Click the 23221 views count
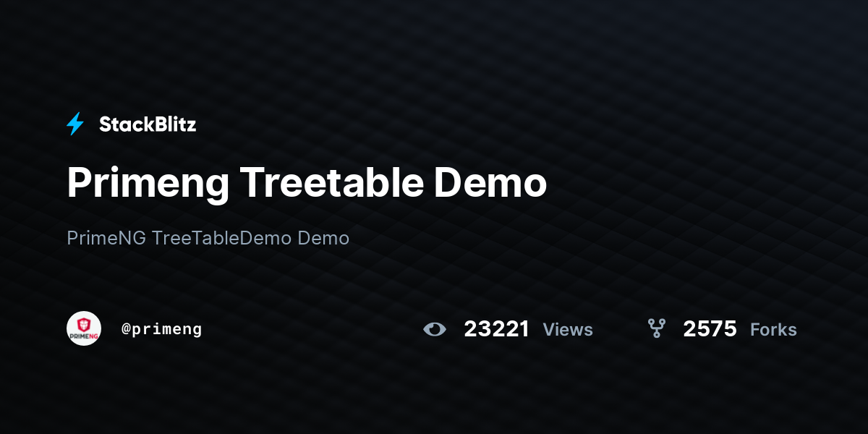Viewport: 868px width, 434px height. click(496, 329)
